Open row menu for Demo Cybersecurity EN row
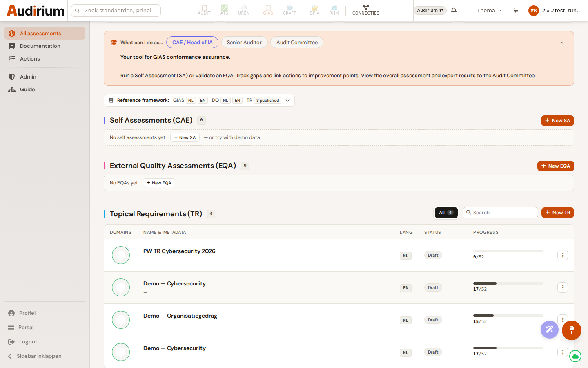588x368 pixels. click(563, 287)
